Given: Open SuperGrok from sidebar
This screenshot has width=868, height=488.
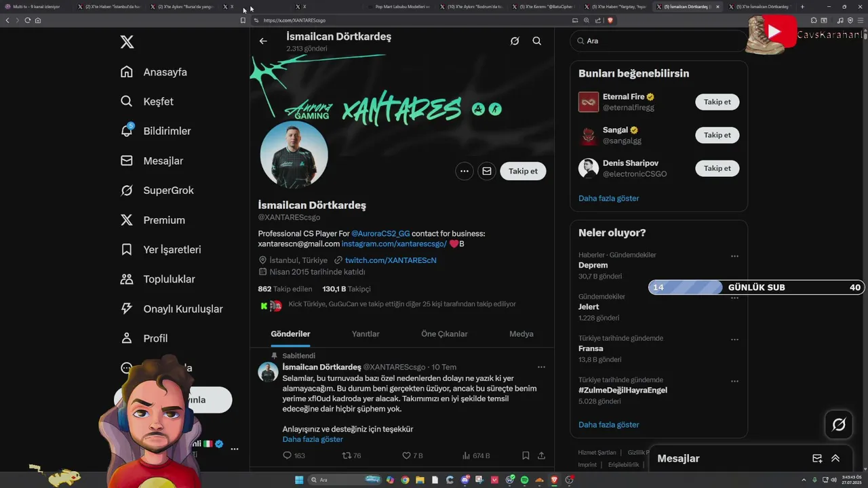Looking at the screenshot, I should click(x=157, y=190).
